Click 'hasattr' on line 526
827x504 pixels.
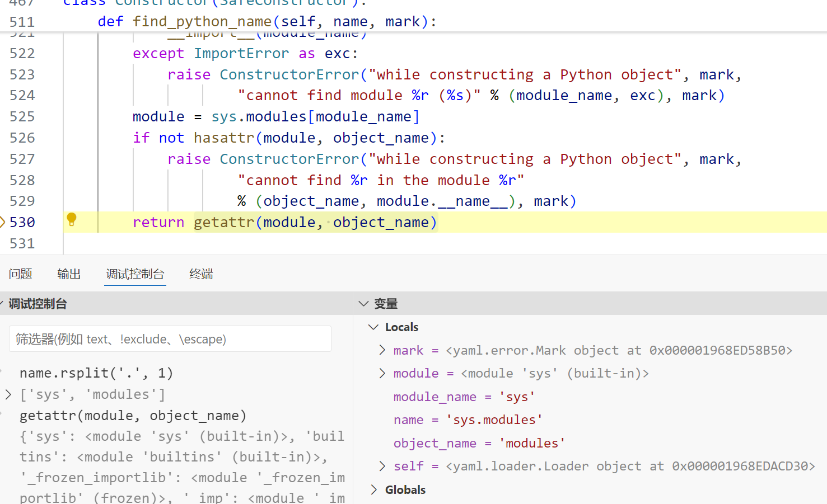pyautogui.click(x=224, y=138)
